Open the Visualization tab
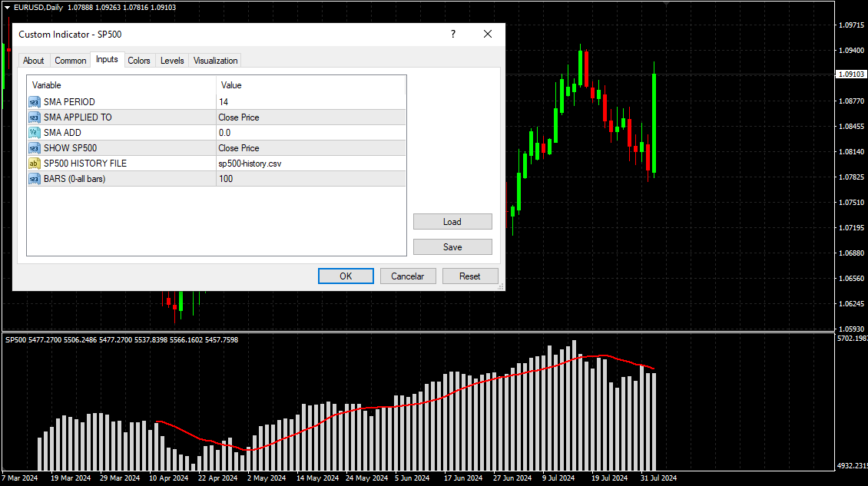The image size is (868, 486). coord(216,61)
